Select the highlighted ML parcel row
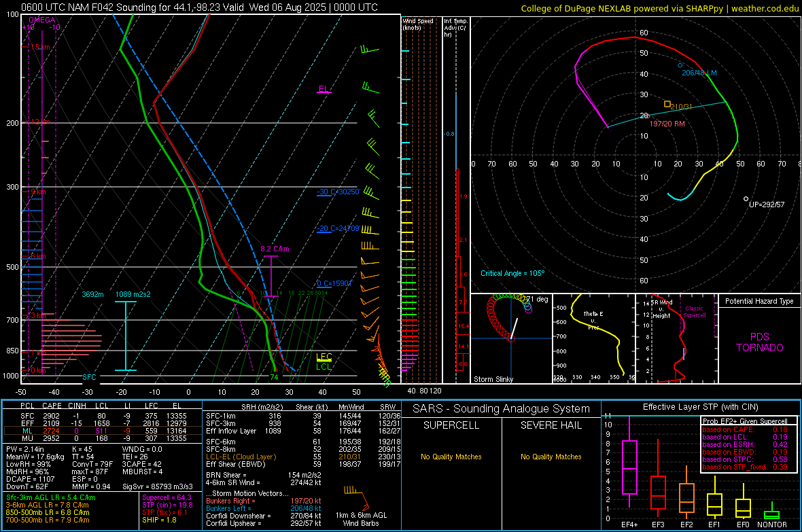 [103, 431]
